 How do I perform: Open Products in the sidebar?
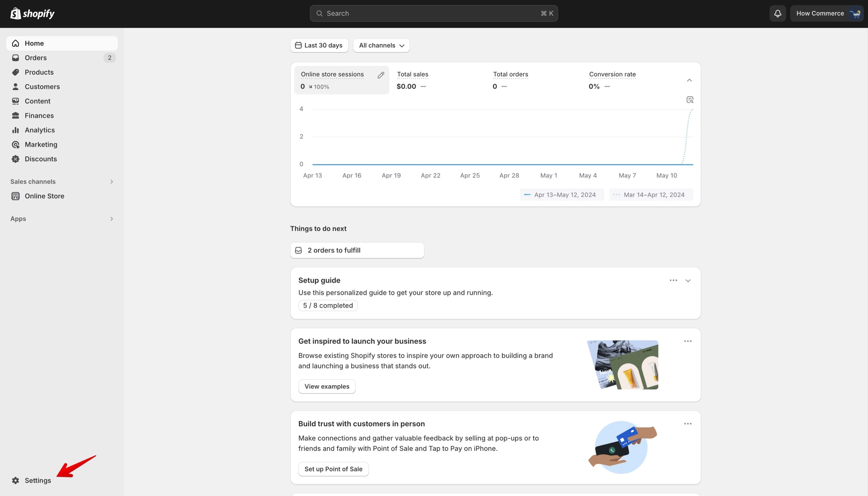pyautogui.click(x=62, y=72)
